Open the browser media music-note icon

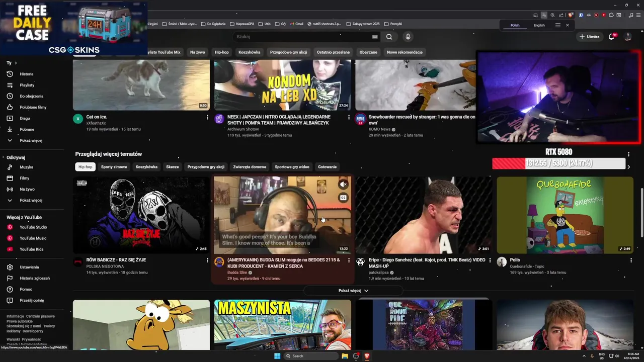pyautogui.click(x=631, y=15)
